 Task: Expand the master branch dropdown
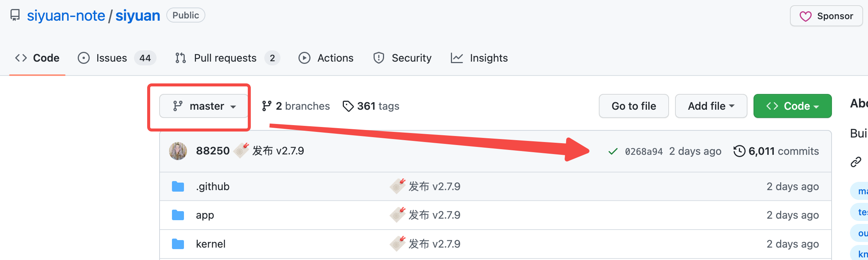pyautogui.click(x=204, y=106)
